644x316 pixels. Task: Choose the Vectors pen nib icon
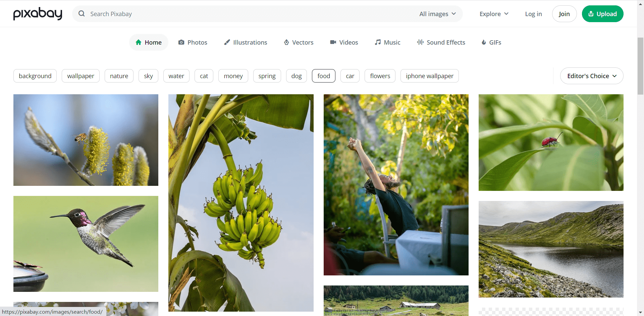pos(286,42)
